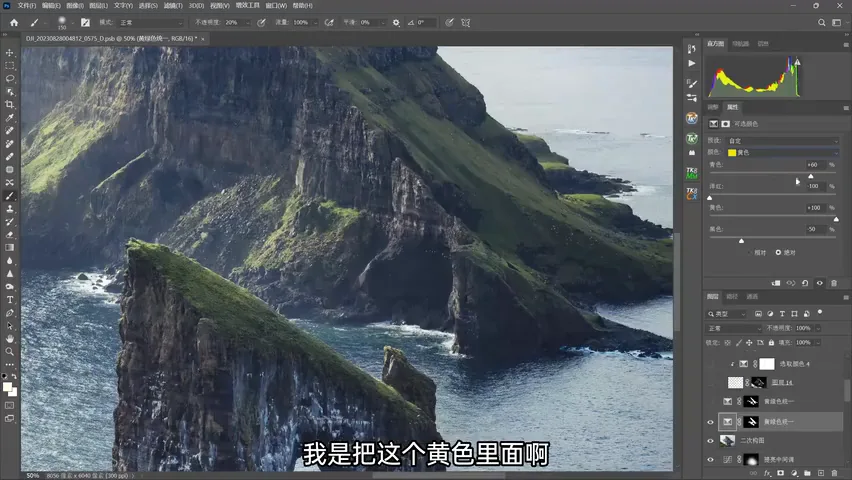The width and height of the screenshot is (852, 480).
Task: Select the Pen tool
Action: pyautogui.click(x=10, y=313)
